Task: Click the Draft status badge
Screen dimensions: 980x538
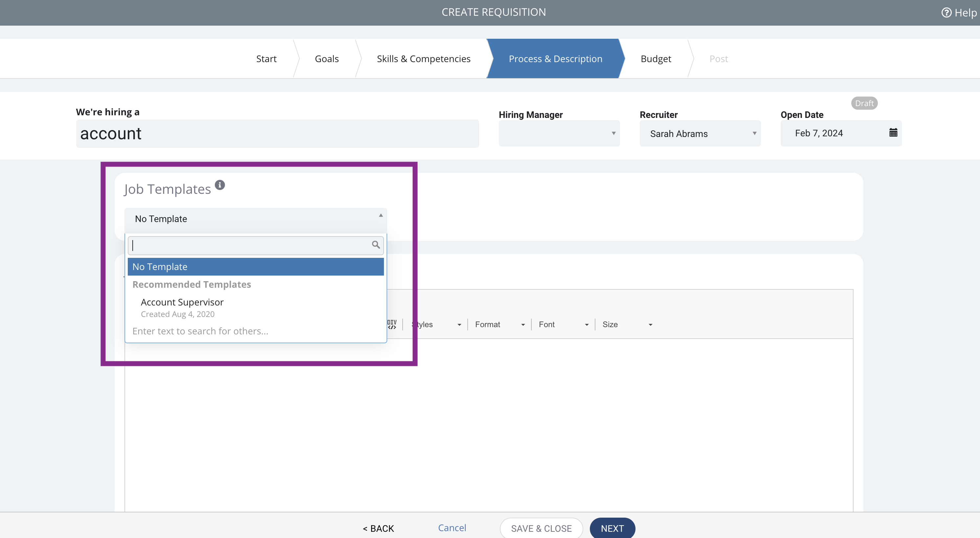Action: [864, 103]
